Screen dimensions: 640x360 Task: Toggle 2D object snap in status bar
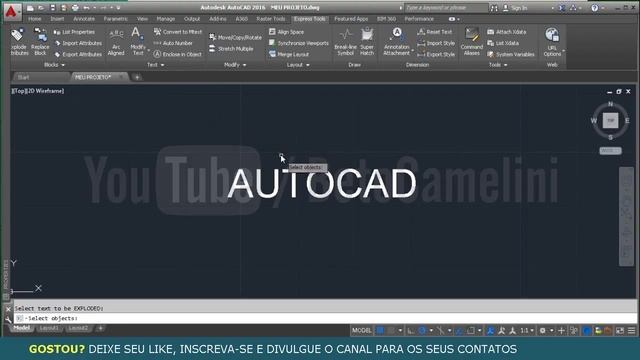(x=470, y=331)
